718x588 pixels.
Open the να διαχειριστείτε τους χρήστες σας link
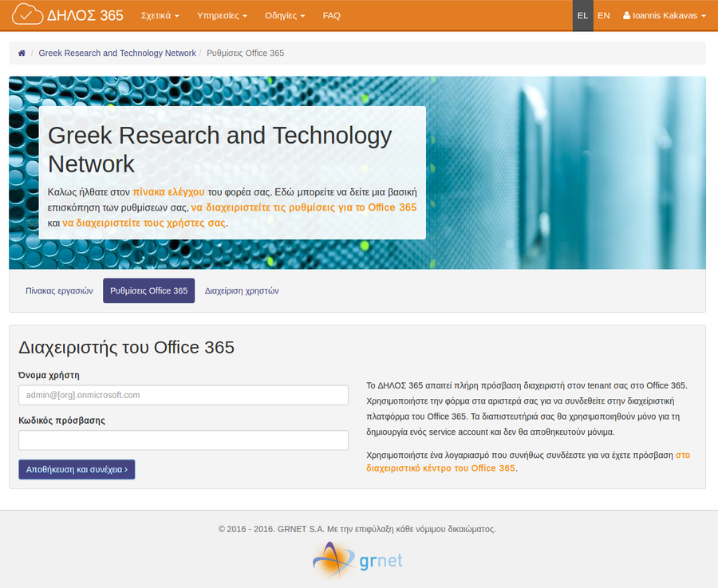144,223
